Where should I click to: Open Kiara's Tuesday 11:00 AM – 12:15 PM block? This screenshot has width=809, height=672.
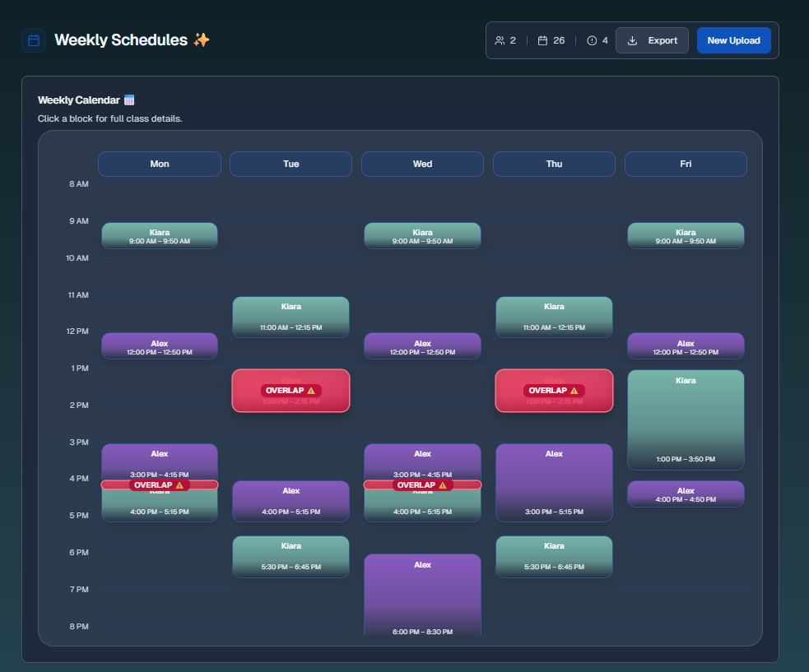pos(291,317)
